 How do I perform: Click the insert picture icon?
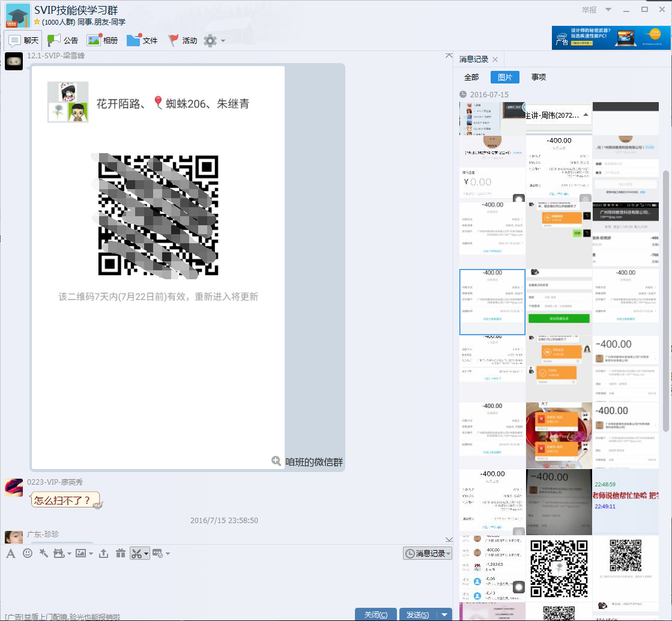point(80,553)
